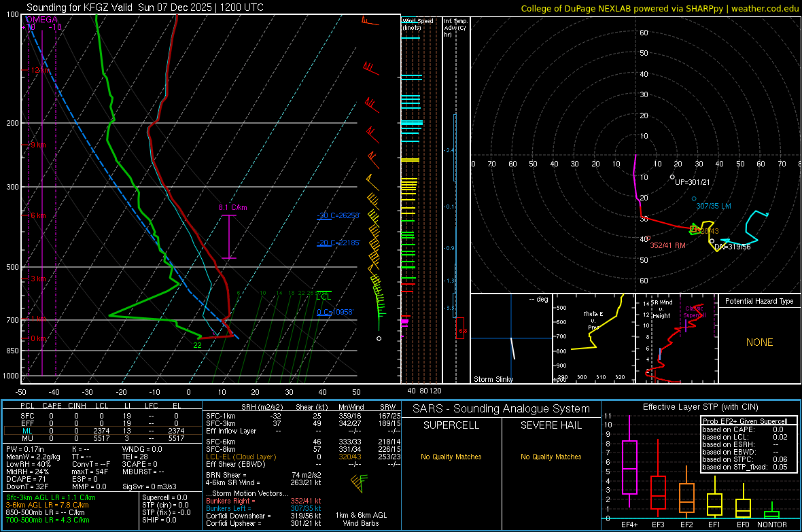Select the EFF parcel row label
Viewport: 802px width, 532px height.
tap(27, 423)
